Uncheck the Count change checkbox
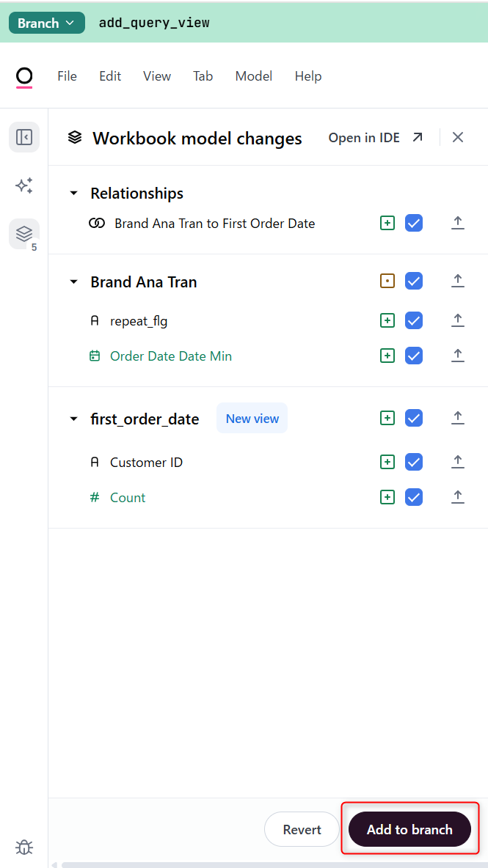 (414, 497)
